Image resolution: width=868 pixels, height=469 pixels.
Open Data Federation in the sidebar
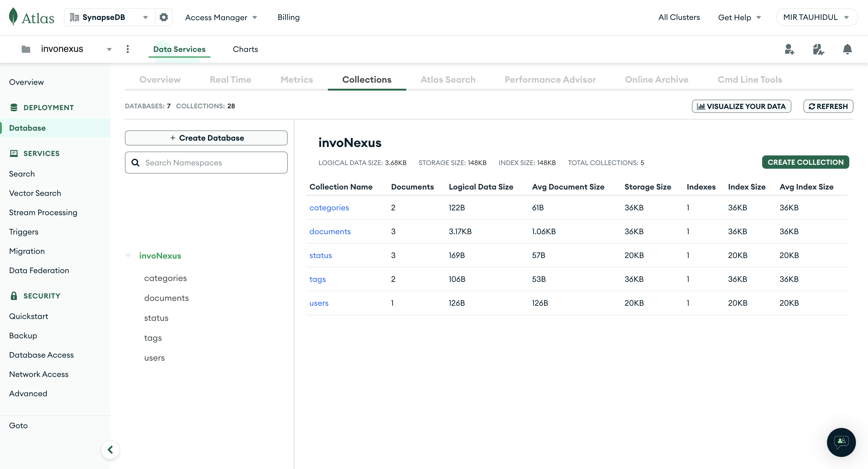pos(39,270)
